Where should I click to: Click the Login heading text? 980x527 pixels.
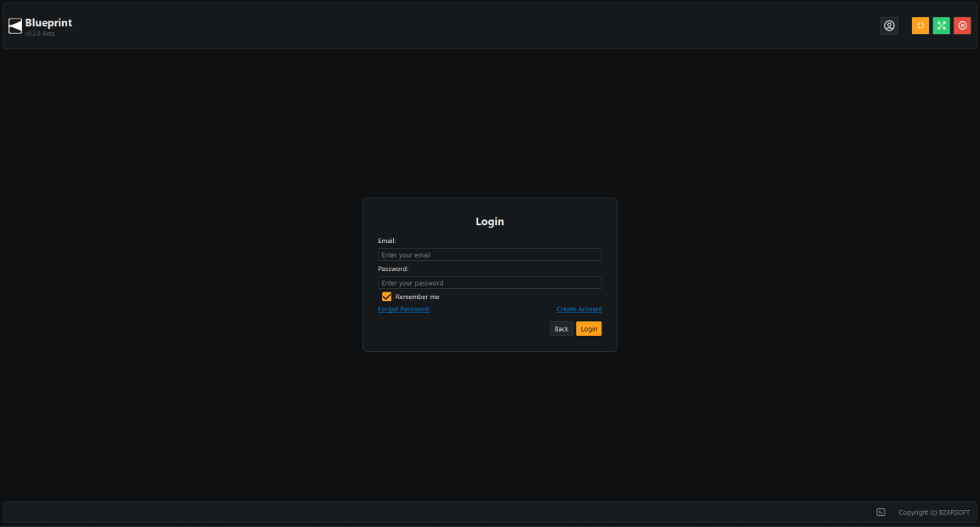pos(489,222)
